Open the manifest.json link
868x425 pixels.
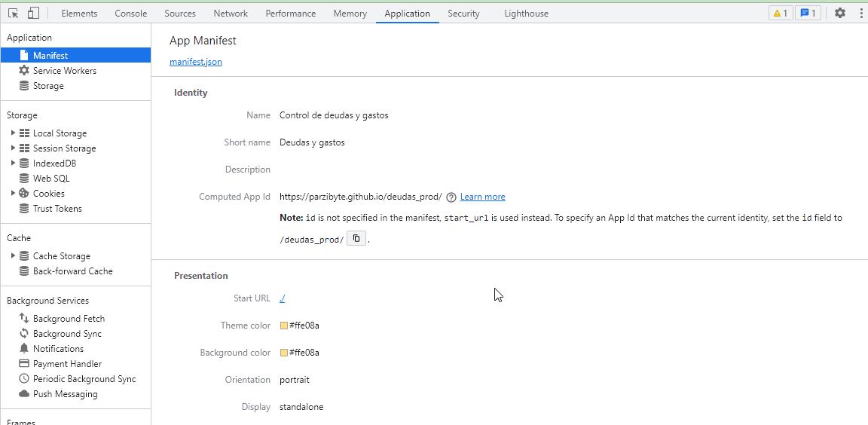click(x=196, y=62)
